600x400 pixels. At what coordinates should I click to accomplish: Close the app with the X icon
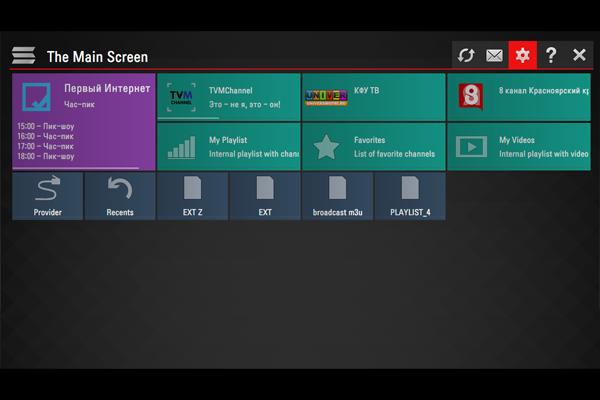(579, 55)
